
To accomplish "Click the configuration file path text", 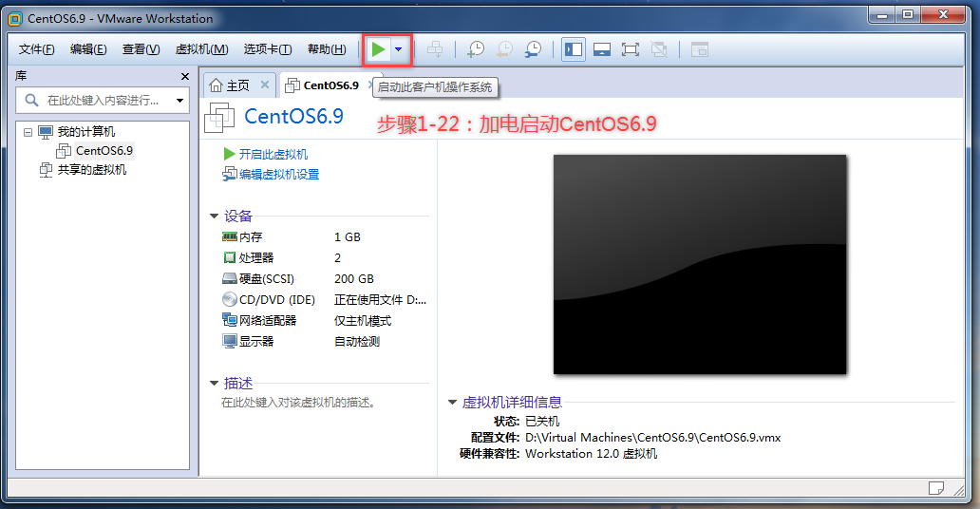I will 652,438.
